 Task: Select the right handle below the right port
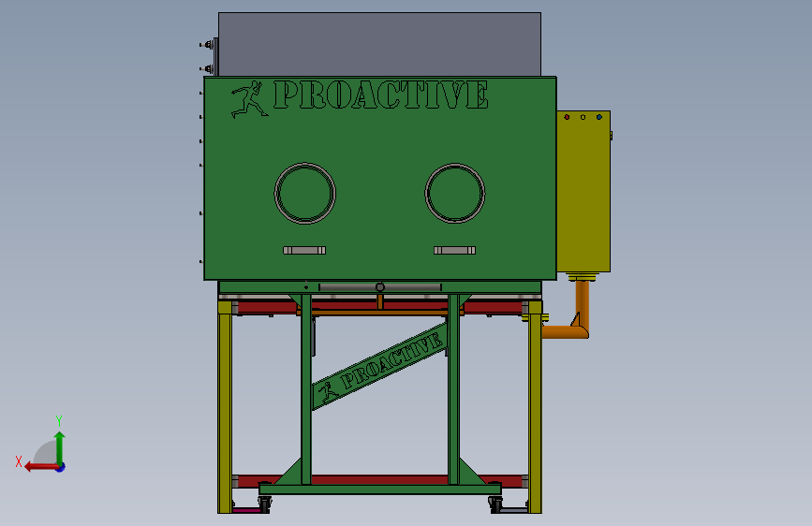(x=454, y=251)
